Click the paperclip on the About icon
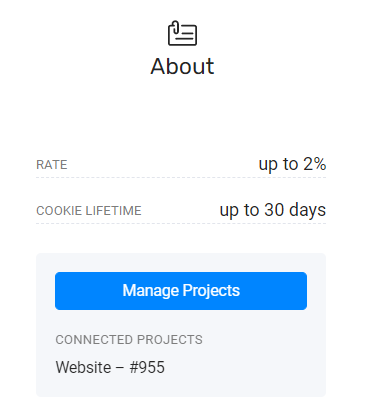The height and width of the screenshot is (407, 366). point(176,27)
